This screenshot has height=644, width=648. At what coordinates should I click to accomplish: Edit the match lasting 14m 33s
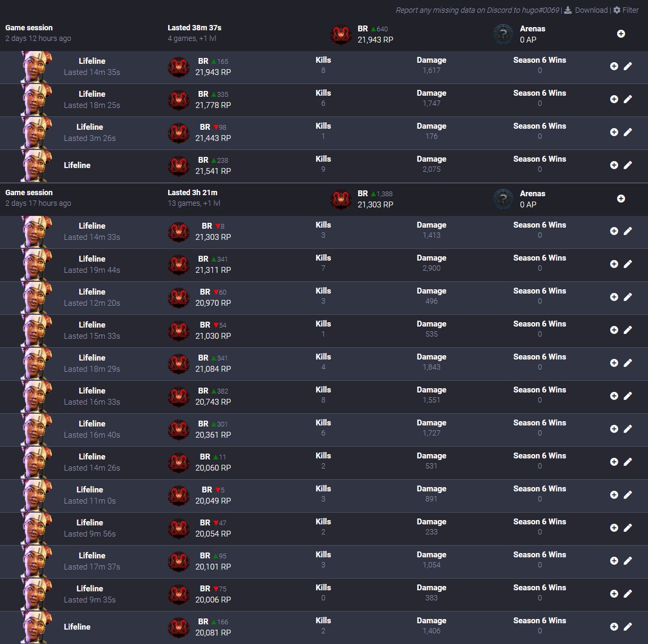click(628, 231)
